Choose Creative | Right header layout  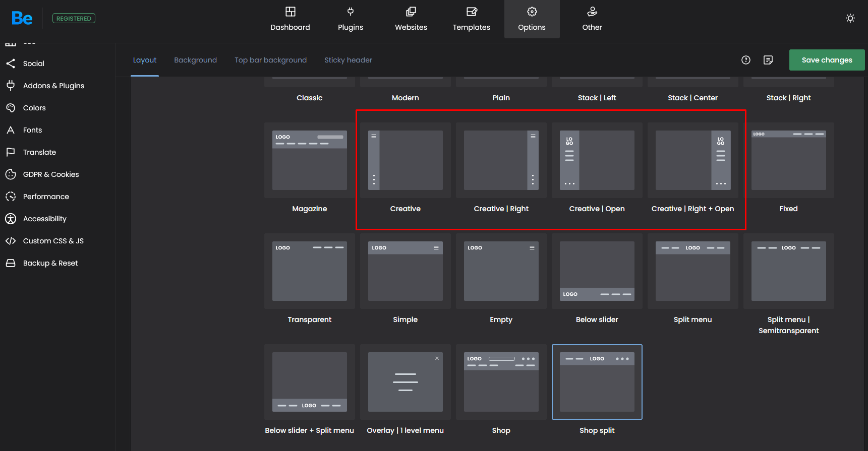tap(501, 160)
